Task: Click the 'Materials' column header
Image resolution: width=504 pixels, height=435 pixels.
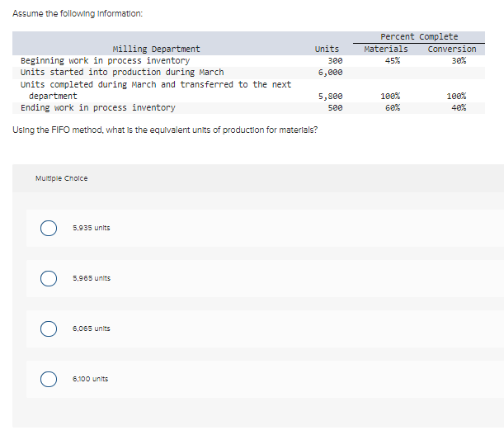Action: tap(386, 49)
